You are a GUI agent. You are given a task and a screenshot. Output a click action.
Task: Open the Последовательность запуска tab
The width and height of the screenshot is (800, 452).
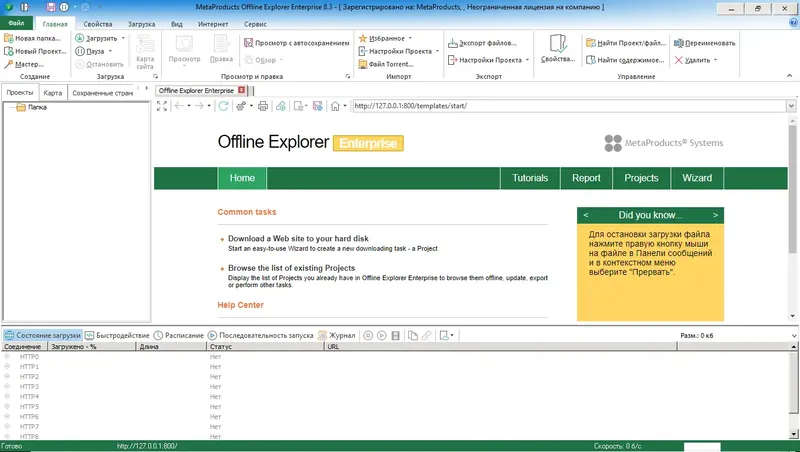pyautogui.click(x=260, y=336)
